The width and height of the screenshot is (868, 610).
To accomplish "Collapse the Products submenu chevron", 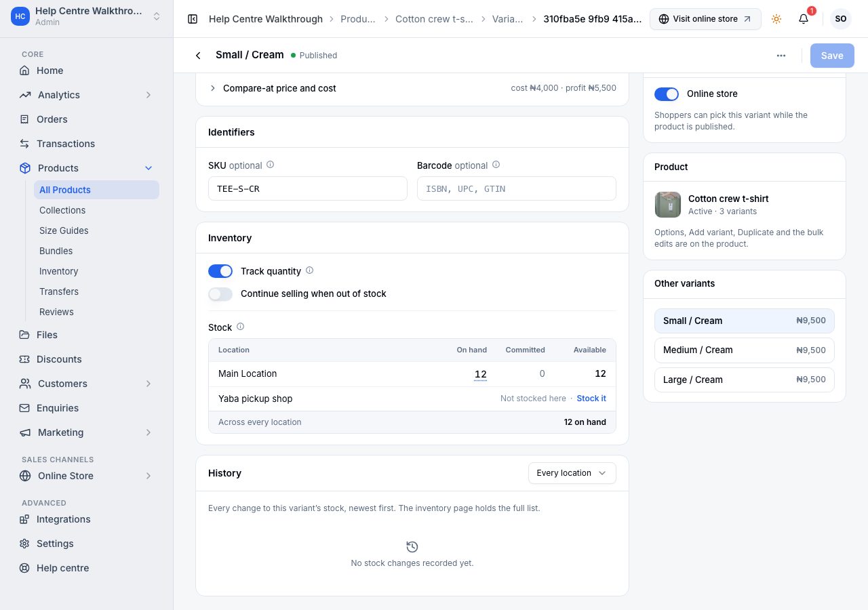I will (x=149, y=168).
